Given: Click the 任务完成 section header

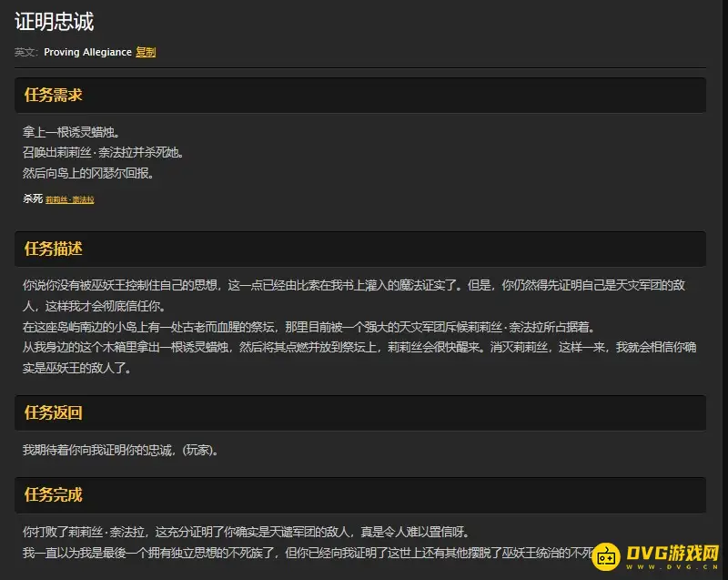Looking at the screenshot, I should click(360, 495).
